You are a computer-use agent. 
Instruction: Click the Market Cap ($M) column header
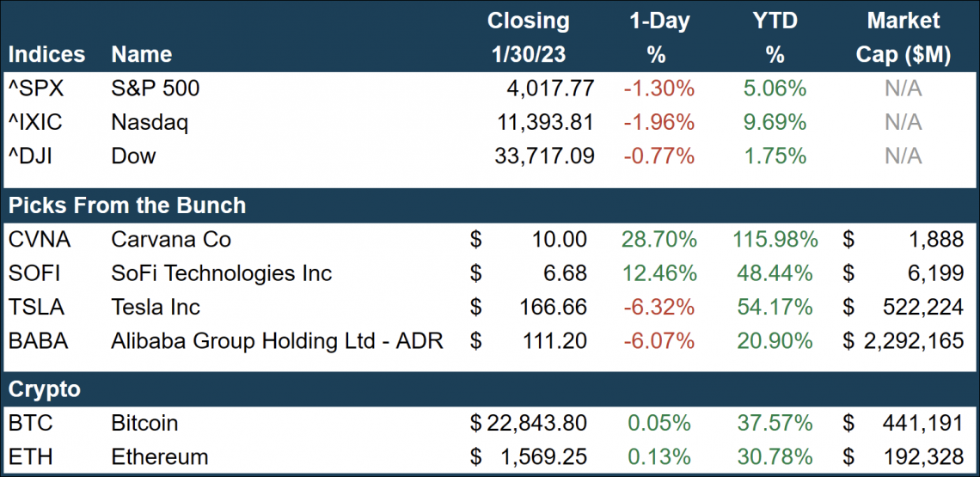(x=903, y=37)
